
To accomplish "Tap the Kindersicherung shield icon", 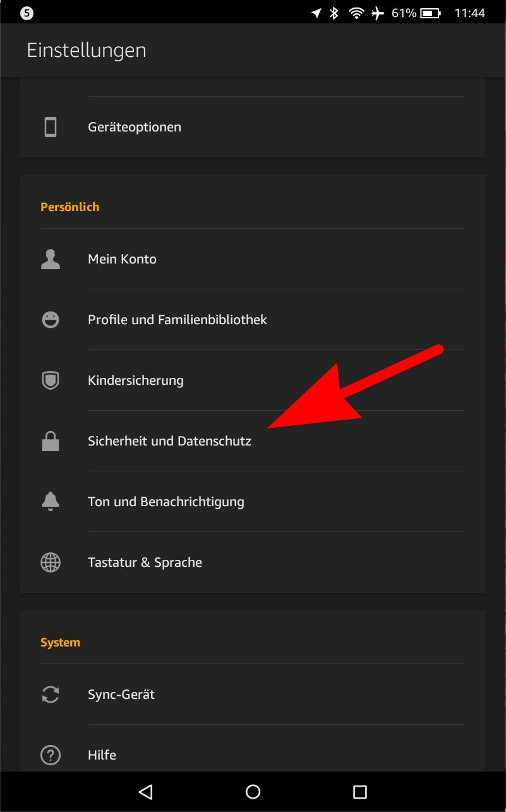I will pos(51,380).
